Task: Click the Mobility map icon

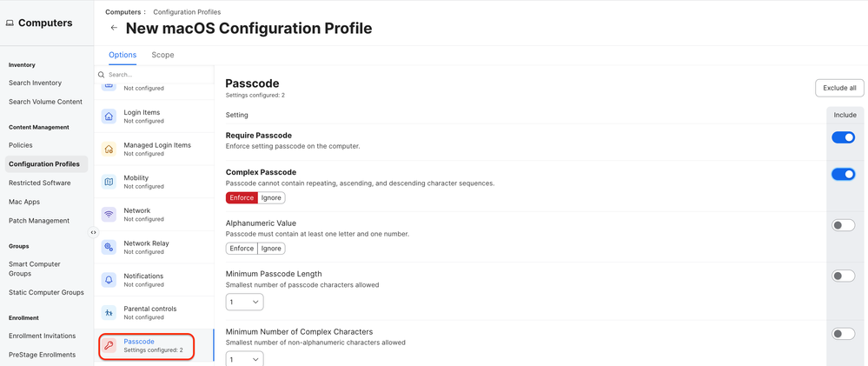Action: coord(109,182)
